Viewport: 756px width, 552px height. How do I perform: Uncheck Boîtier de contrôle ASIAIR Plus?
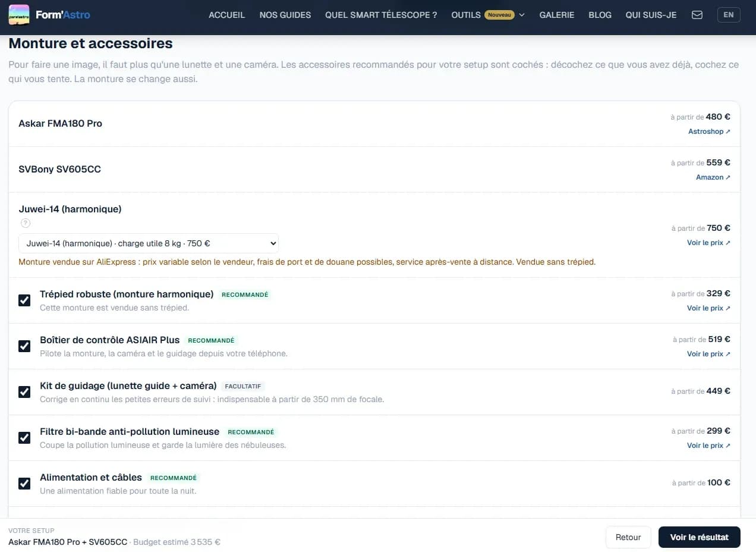point(24,346)
